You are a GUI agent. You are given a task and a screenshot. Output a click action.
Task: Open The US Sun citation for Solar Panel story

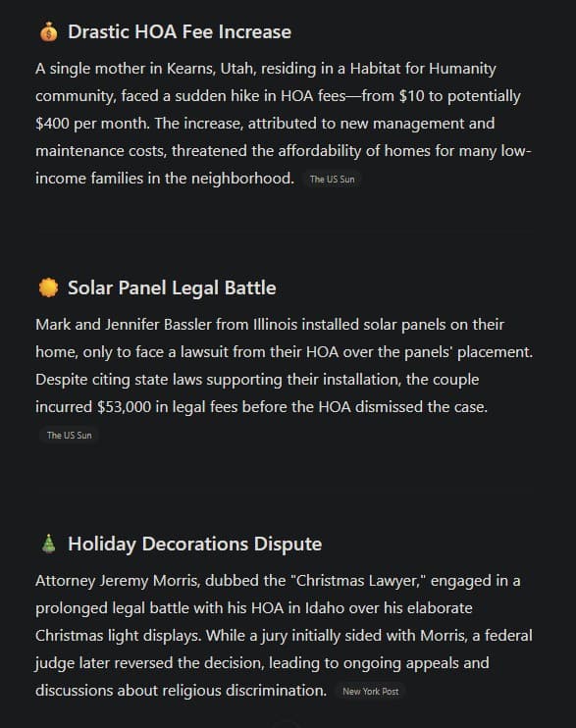tap(70, 435)
